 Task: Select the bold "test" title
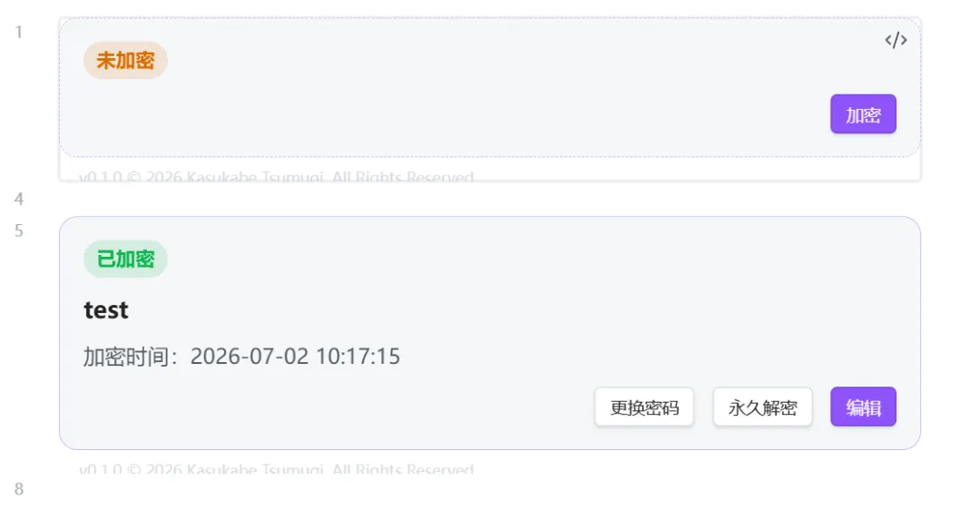click(x=106, y=310)
